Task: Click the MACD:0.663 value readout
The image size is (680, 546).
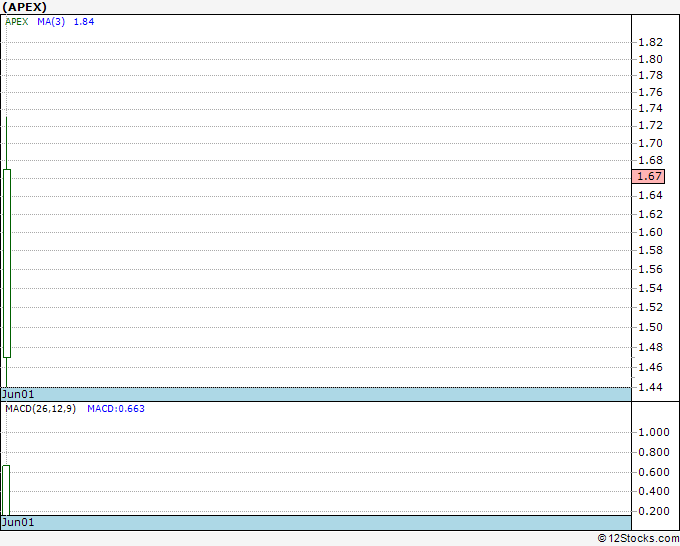Action: coord(116,409)
